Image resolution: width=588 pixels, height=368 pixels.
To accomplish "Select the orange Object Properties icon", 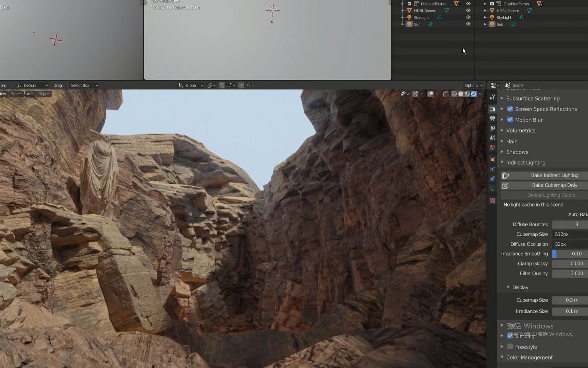I will click(492, 159).
